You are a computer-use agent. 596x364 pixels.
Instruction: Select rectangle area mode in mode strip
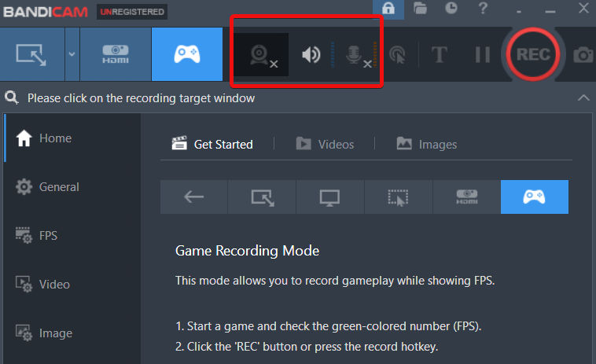click(x=262, y=197)
